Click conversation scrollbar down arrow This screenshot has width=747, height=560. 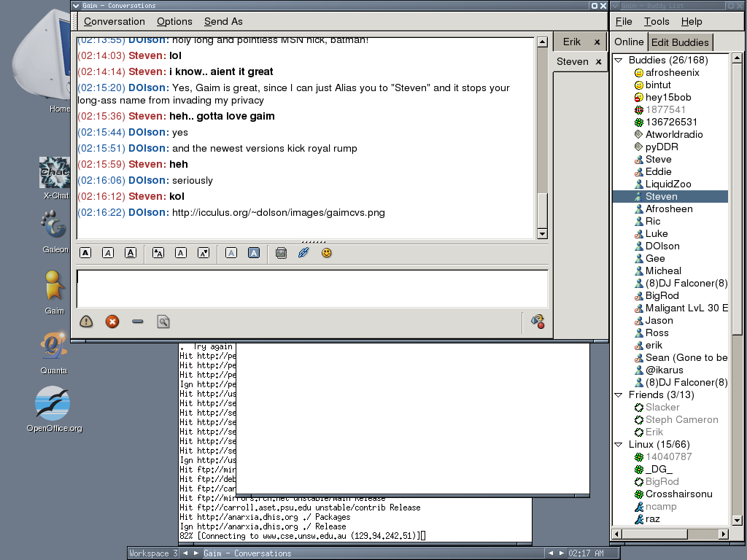point(542,233)
